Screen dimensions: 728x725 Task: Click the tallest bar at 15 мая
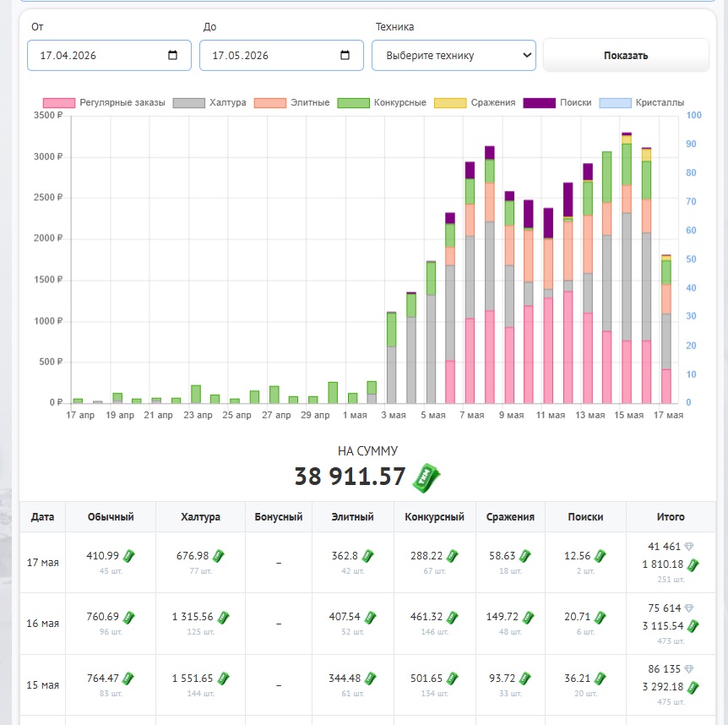click(627, 268)
